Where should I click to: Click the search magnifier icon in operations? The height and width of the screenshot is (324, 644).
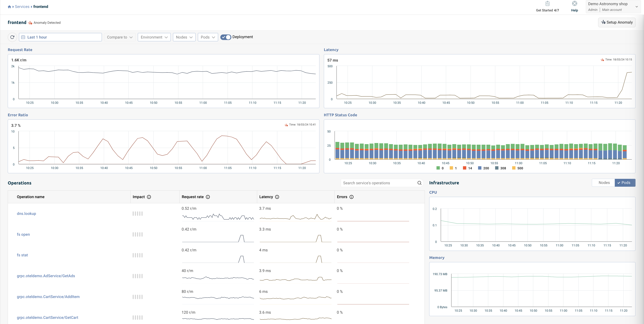[x=419, y=183]
